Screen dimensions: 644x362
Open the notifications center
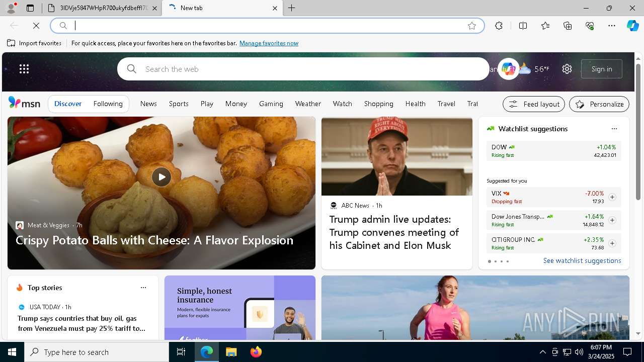pyautogui.click(x=627, y=352)
